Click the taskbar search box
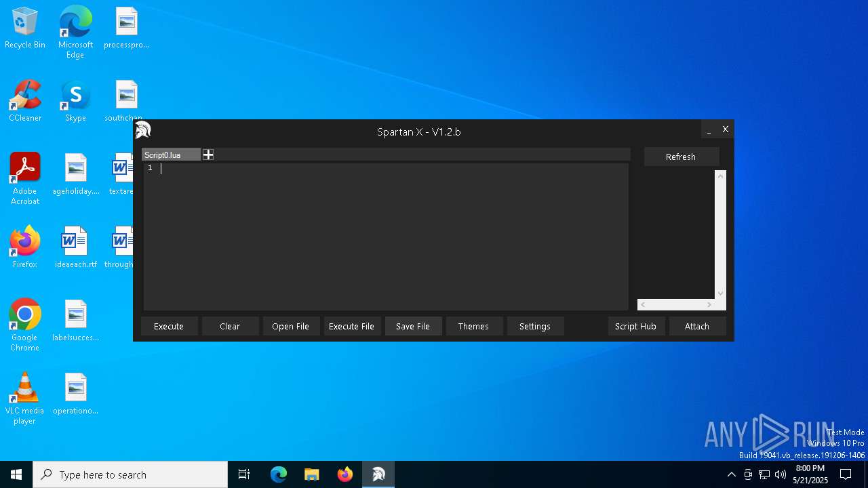The height and width of the screenshot is (488, 868). click(x=130, y=474)
